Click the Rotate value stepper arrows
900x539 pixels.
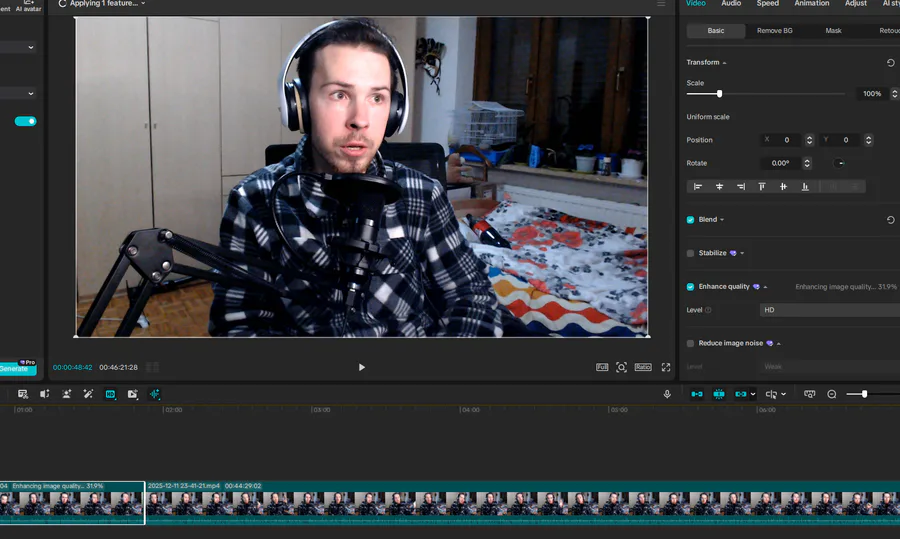point(807,163)
